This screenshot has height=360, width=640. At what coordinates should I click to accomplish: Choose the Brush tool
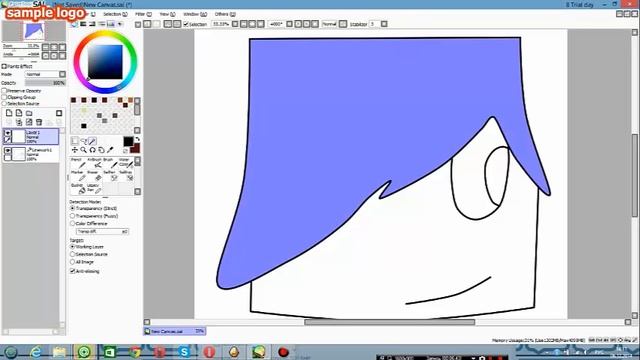(x=110, y=162)
